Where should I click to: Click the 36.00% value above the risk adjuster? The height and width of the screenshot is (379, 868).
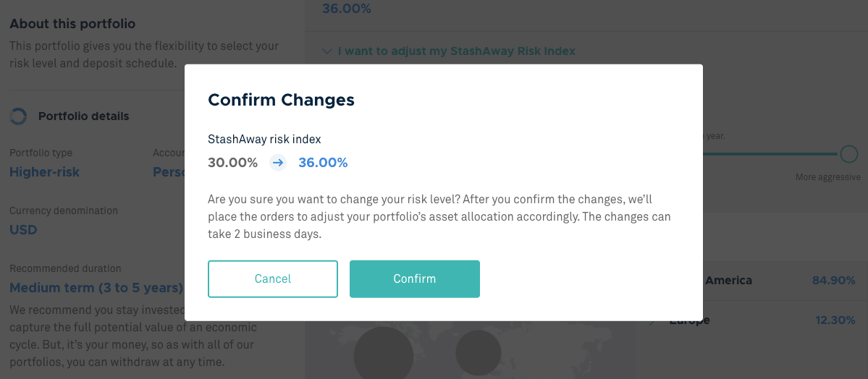346,9
